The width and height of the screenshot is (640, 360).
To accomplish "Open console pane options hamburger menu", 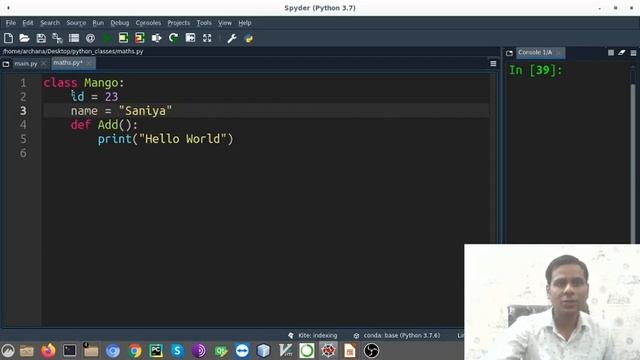I will pos(633,53).
